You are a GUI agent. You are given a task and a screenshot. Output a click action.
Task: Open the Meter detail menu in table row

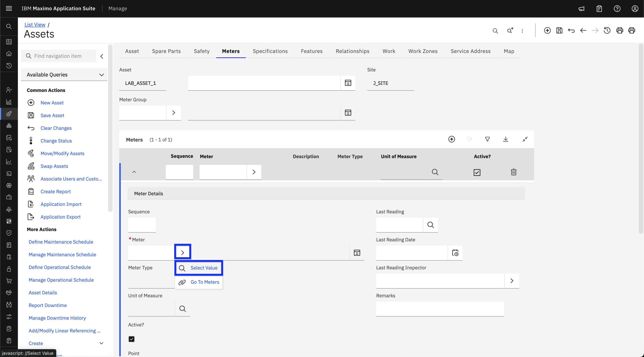254,172
